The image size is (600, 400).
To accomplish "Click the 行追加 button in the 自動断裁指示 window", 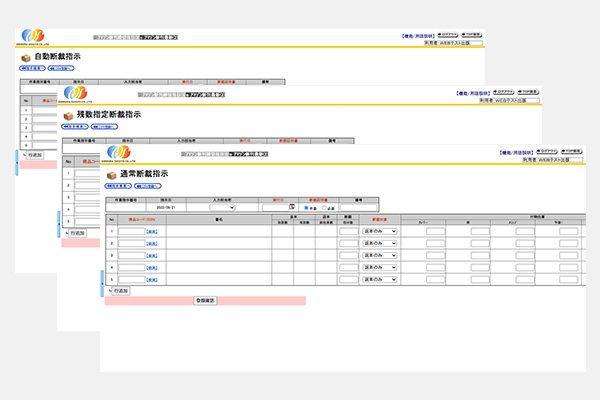I will (x=35, y=155).
